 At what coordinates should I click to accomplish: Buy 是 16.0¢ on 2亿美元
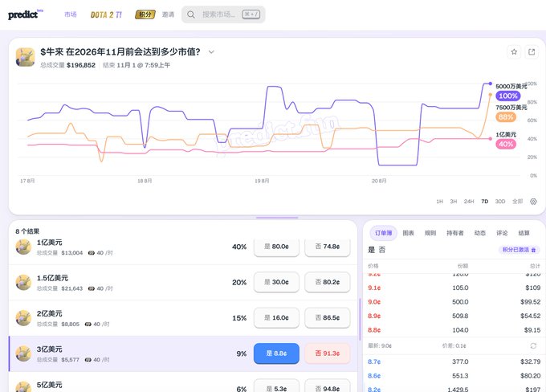(276, 318)
